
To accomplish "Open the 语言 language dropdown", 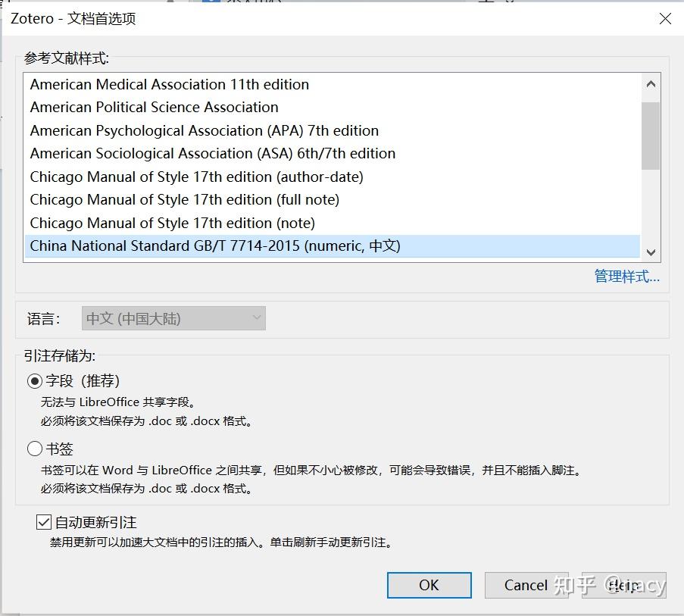I will 173,318.
